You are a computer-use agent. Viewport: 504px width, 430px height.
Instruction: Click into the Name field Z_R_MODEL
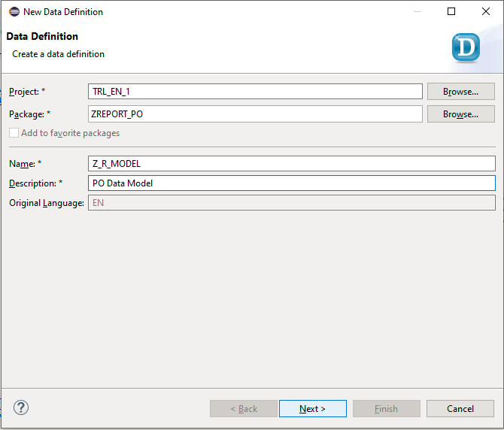292,164
